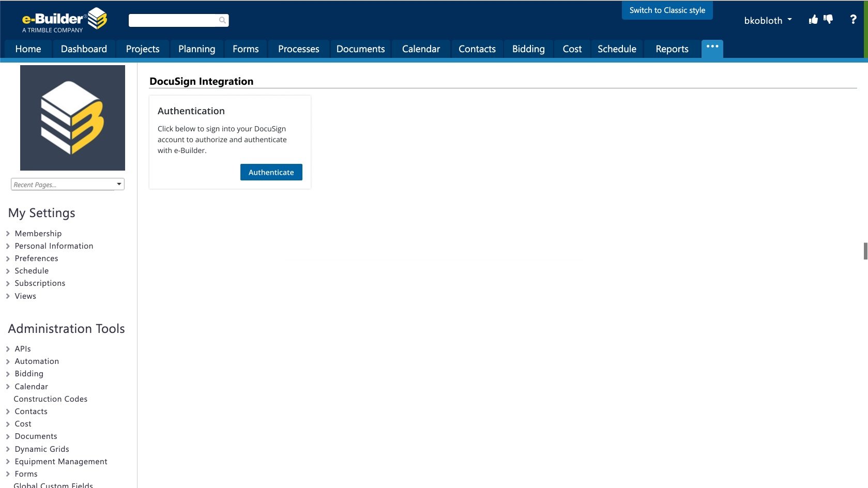Expand the Subscriptions chevron

tap(8, 283)
